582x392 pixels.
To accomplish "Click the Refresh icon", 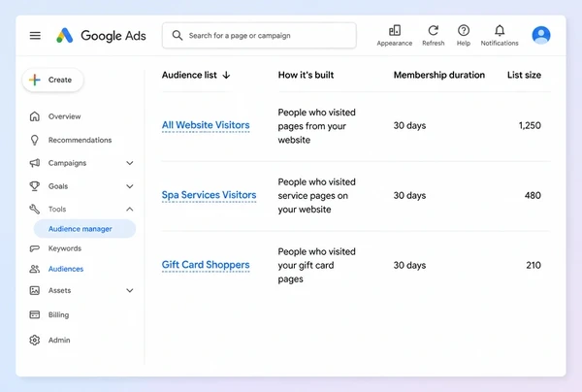I will [x=434, y=30].
